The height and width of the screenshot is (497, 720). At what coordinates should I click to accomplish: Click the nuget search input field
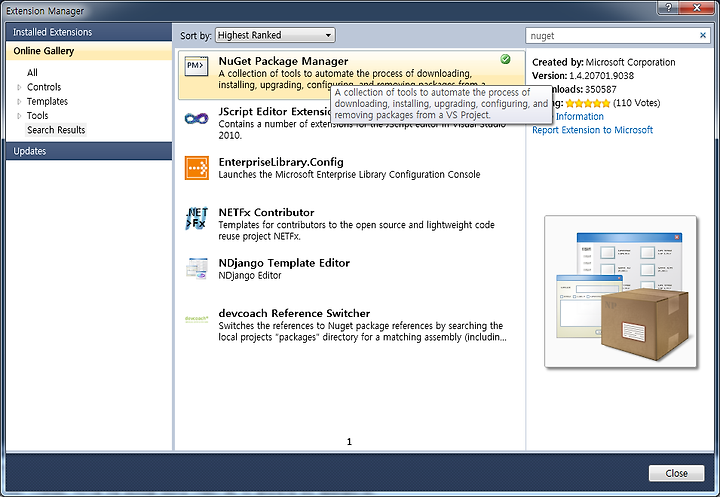pos(613,35)
